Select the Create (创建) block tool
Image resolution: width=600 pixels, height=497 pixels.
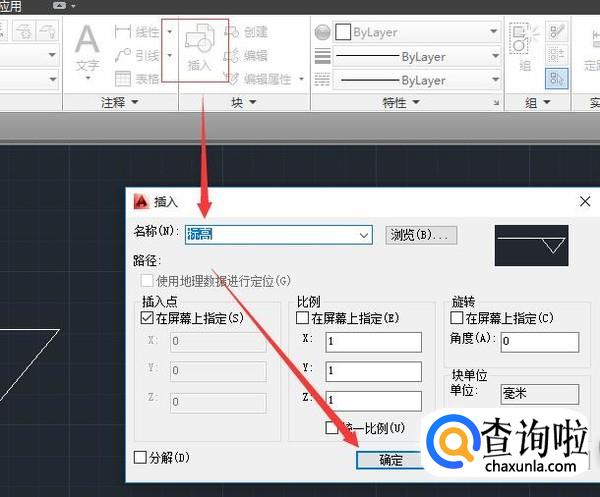[x=246, y=32]
